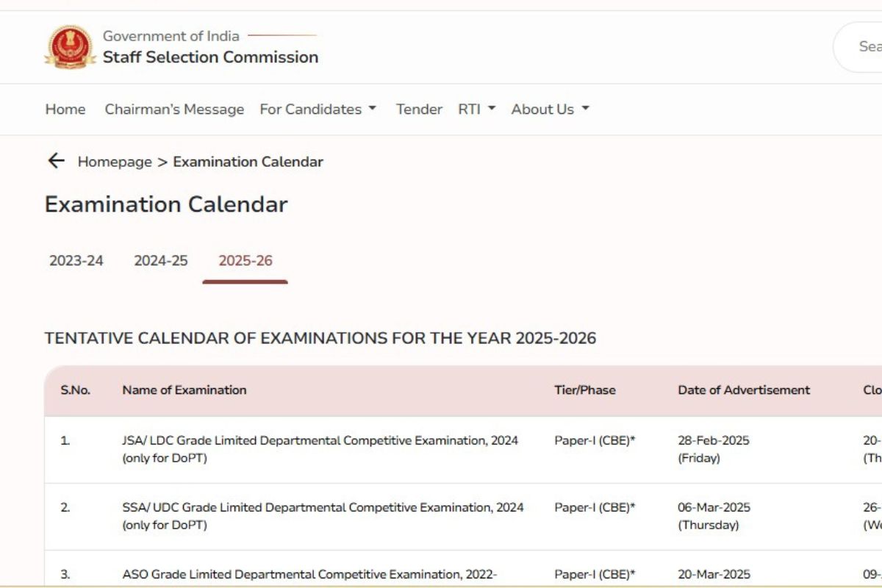This screenshot has width=882, height=588.
Task: Click the Name of Examination column header
Action: pyautogui.click(x=182, y=390)
